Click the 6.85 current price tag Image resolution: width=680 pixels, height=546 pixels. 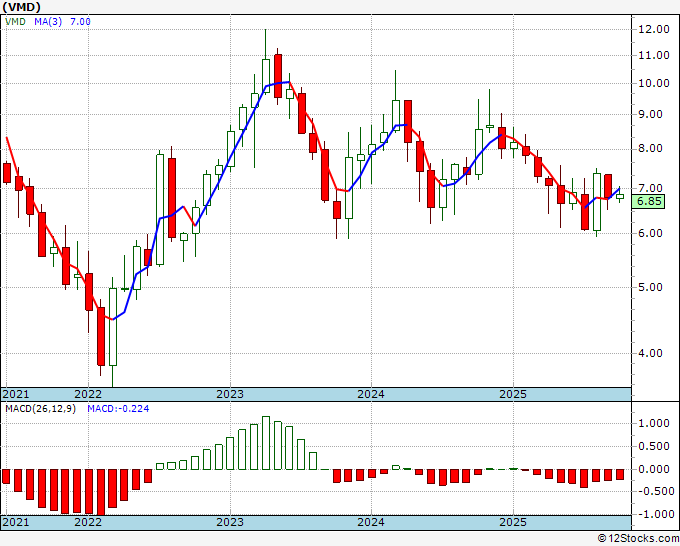click(648, 201)
